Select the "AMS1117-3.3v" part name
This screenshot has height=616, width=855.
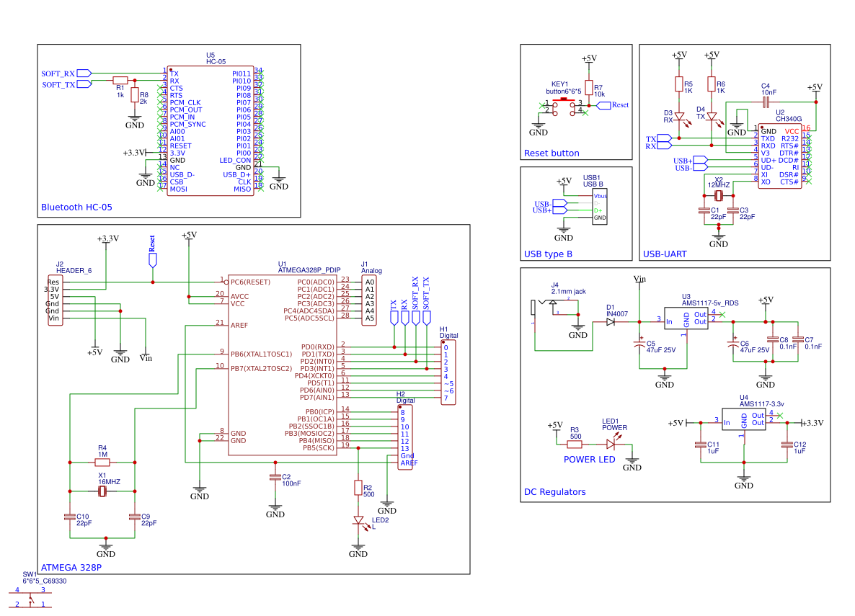click(x=762, y=404)
